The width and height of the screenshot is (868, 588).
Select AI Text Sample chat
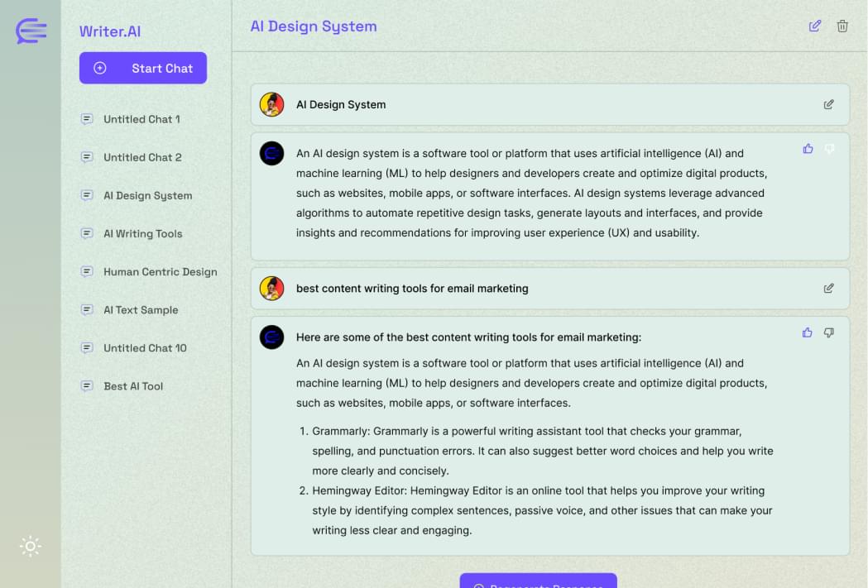(141, 310)
